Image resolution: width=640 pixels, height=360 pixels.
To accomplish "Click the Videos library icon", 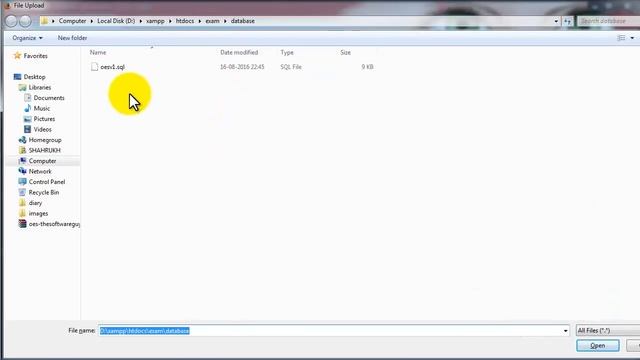I will 27,129.
